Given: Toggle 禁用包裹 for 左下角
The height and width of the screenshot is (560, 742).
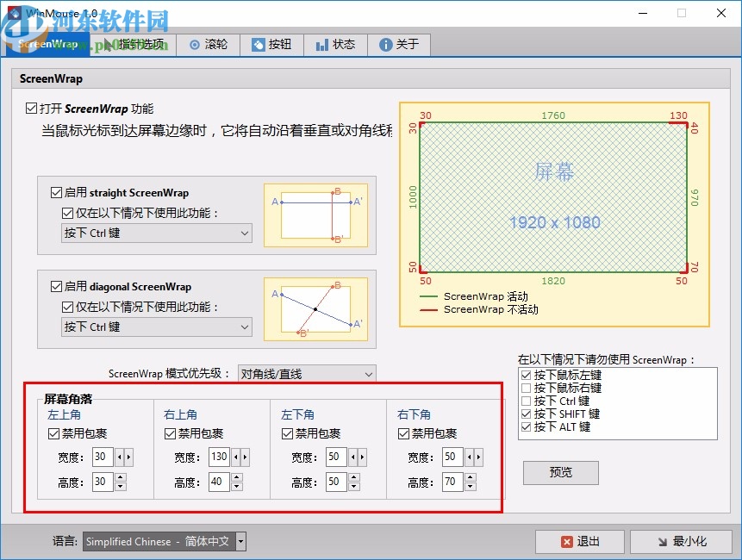Looking at the screenshot, I should coord(287,433).
